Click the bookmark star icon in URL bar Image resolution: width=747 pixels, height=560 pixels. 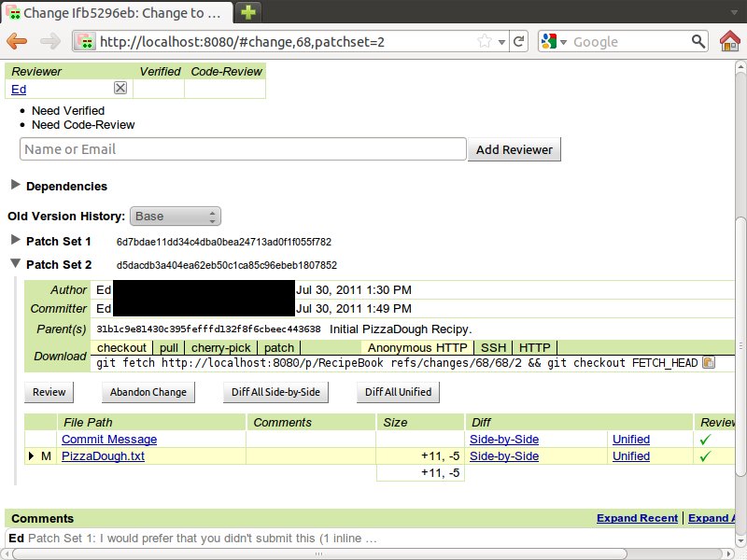tap(485, 42)
